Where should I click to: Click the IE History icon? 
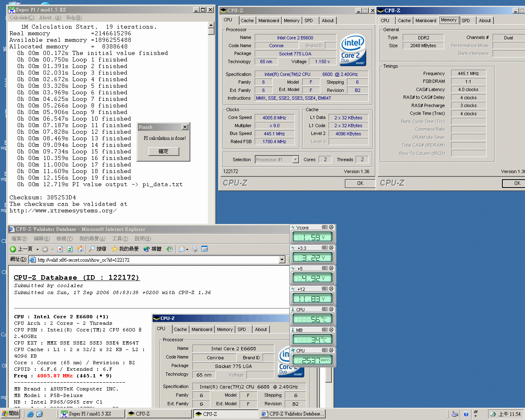[x=169, y=249]
